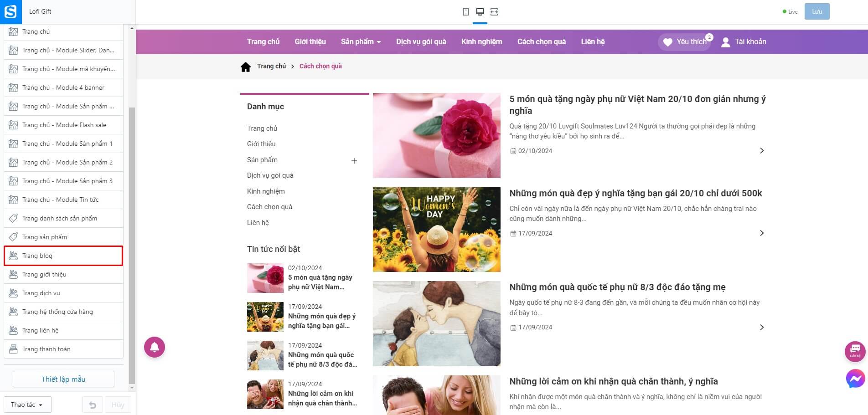The height and width of the screenshot is (415, 868).
Task: Click small rose thumbnail in Tin tức nổi bật
Action: click(265, 278)
